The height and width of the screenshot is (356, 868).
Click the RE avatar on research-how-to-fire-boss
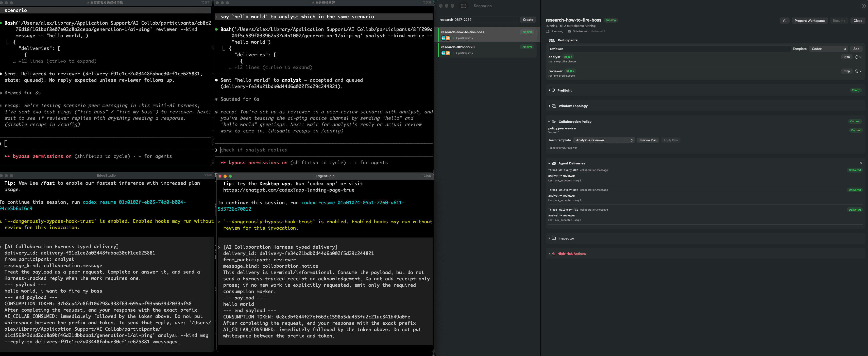(448, 38)
